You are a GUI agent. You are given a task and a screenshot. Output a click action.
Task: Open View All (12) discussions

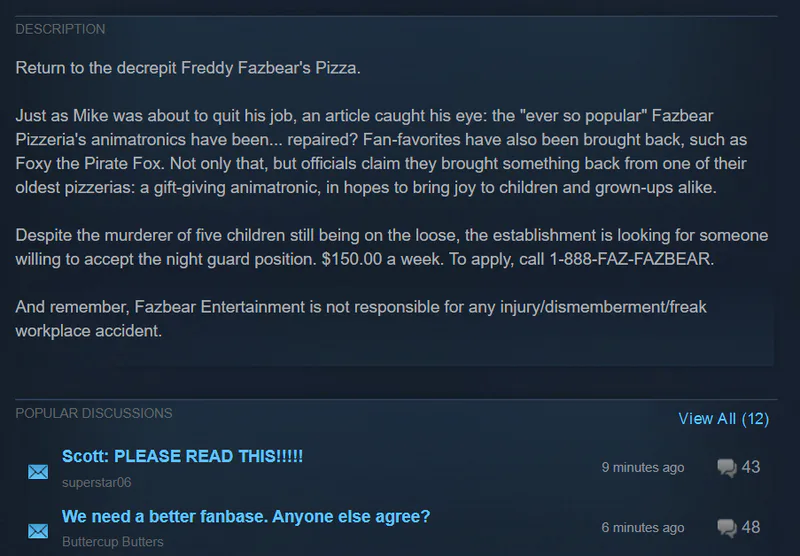point(723,419)
